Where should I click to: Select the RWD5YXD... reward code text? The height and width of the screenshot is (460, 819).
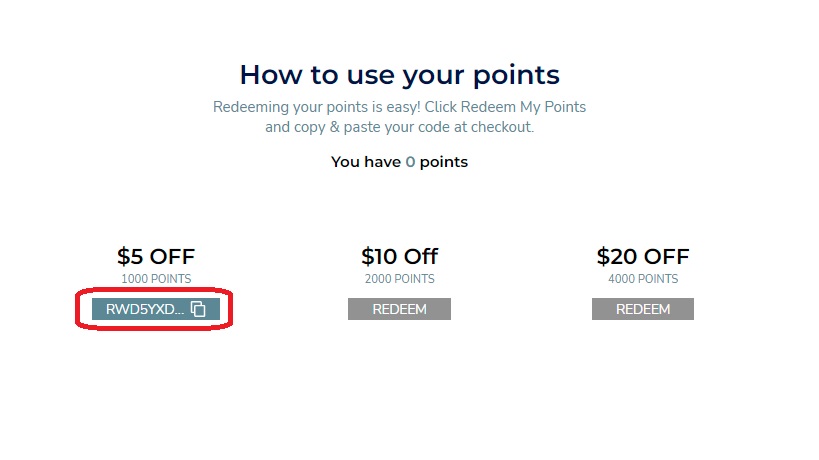tap(145, 309)
